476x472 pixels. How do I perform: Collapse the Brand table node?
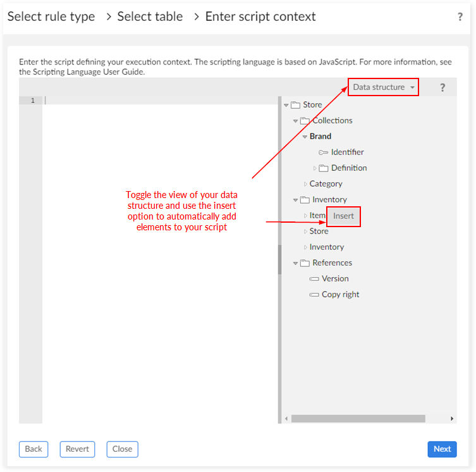tap(305, 137)
